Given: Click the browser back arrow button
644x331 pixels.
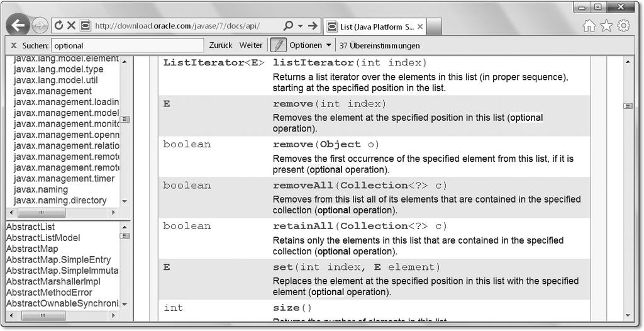Looking at the screenshot, I should pos(18,26).
